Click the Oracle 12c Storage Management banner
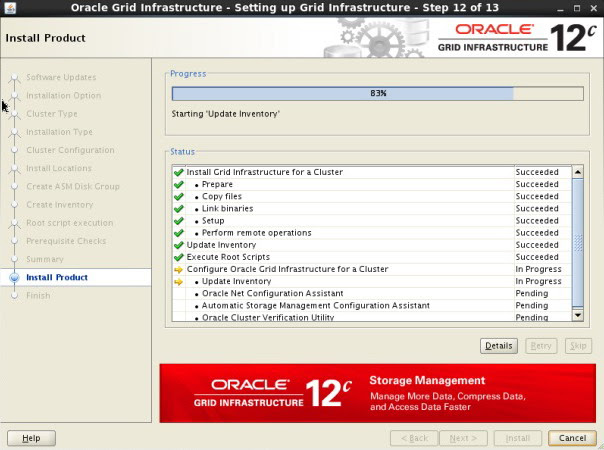The width and height of the screenshot is (604, 450). pos(378,393)
